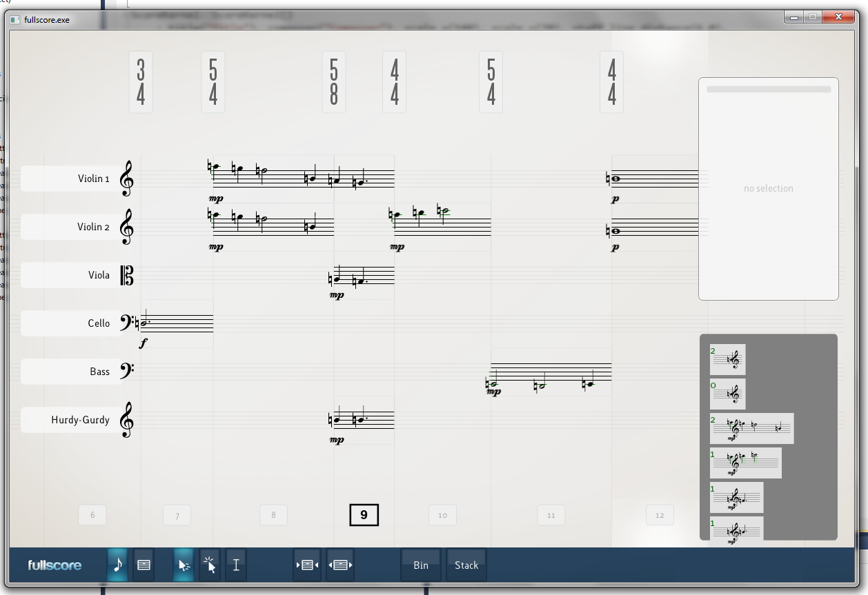Open the Bin panel

click(421, 565)
